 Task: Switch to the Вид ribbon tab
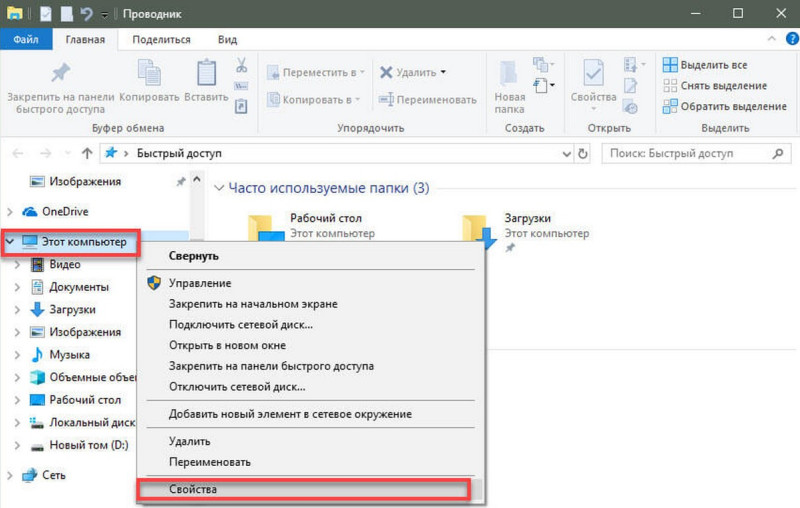[228, 39]
